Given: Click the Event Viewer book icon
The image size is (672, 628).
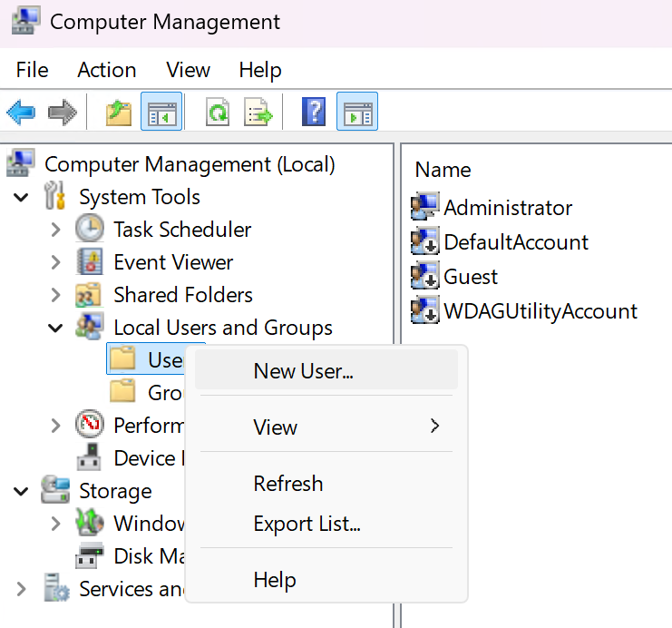Looking at the screenshot, I should [89, 260].
